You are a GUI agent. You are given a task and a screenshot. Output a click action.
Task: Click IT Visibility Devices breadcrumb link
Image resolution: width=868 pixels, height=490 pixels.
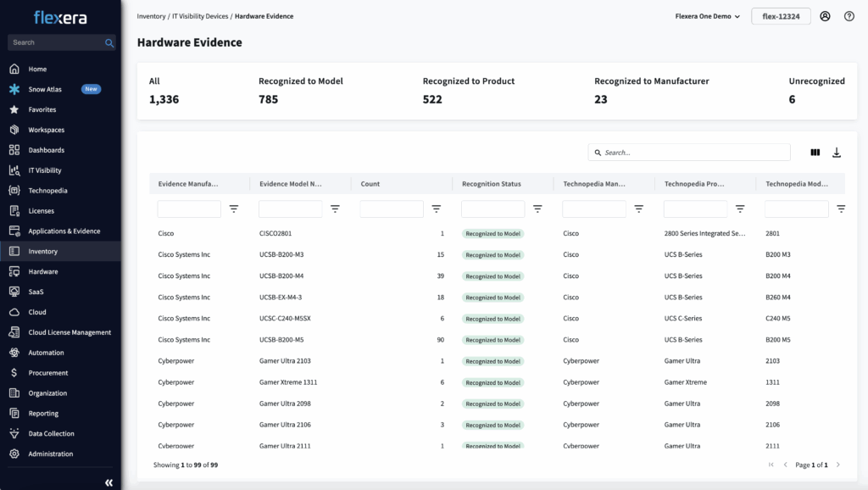(200, 16)
